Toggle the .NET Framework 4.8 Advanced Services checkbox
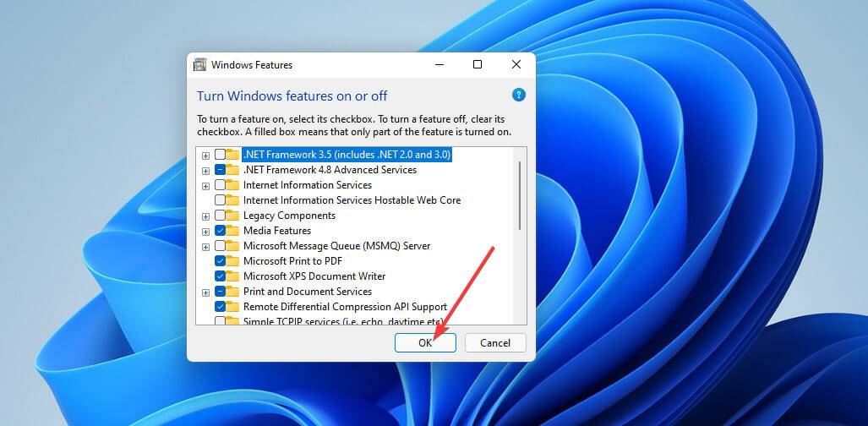868x426 pixels. 220,170
